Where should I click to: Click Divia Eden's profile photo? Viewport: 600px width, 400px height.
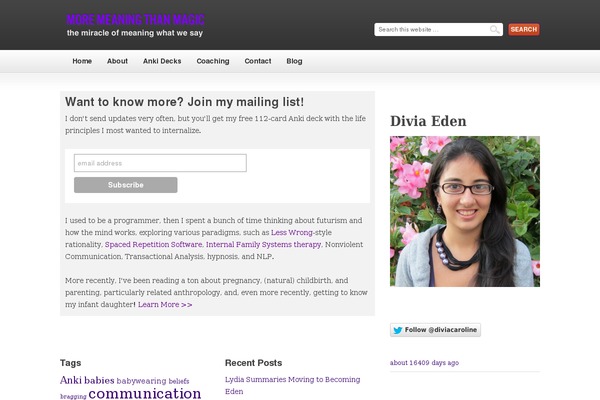coord(465,211)
